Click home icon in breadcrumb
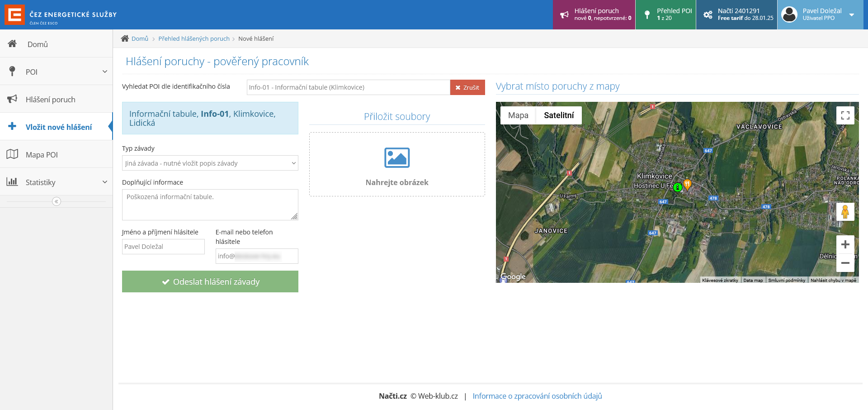 click(x=125, y=38)
